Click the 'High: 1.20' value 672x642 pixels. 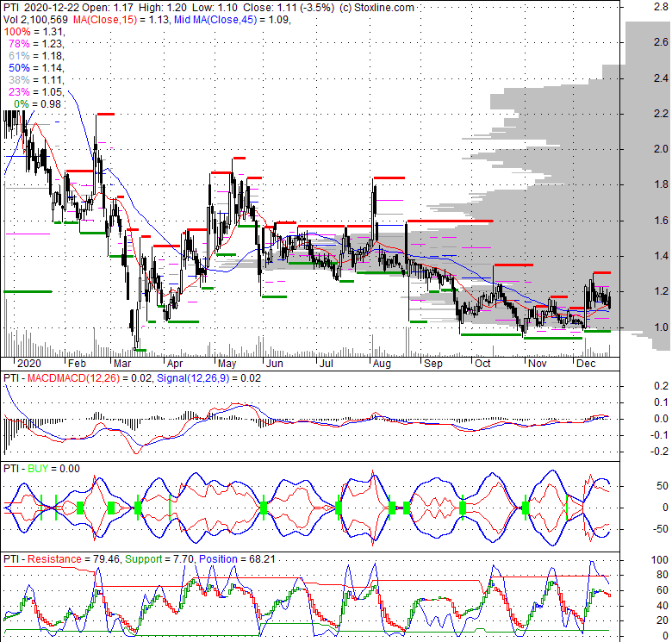point(163,8)
